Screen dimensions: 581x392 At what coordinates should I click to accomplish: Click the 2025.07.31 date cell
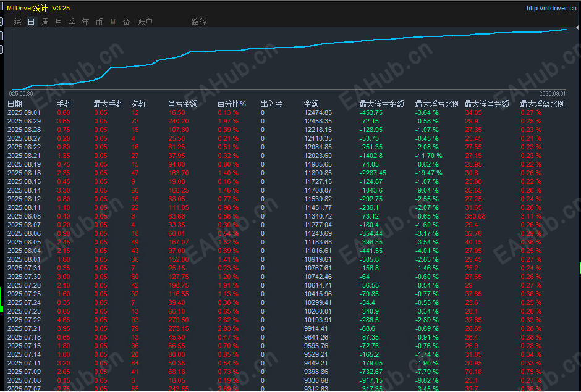coord(24,268)
